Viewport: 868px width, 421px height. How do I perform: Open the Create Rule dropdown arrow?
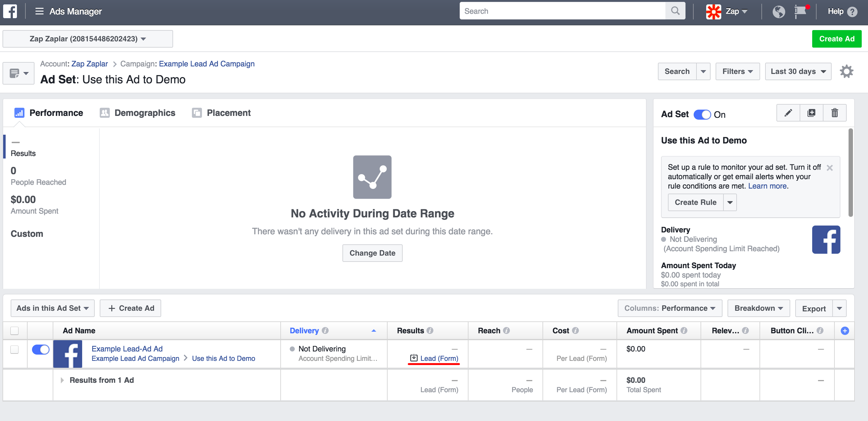coord(730,202)
